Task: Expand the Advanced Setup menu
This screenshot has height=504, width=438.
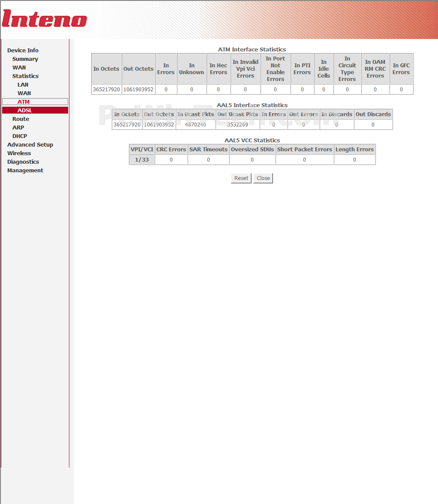Action: coord(30,145)
